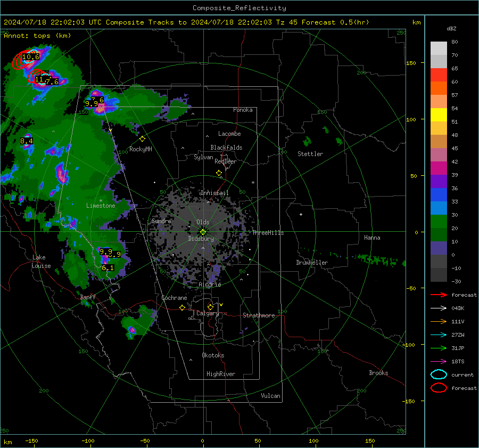Screen dimensions: 479x448
Task: Click the Sundre town label
Action: (x=161, y=221)
